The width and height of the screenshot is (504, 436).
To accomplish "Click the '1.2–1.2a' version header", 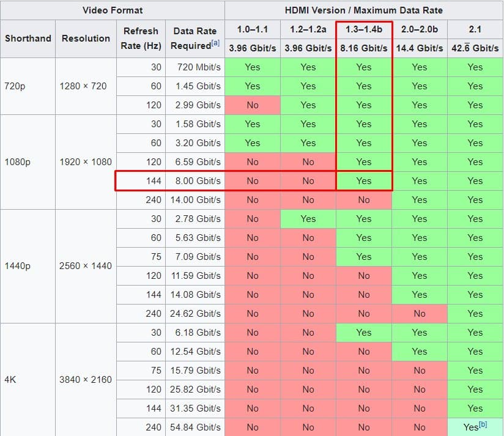I will pos(308,29).
